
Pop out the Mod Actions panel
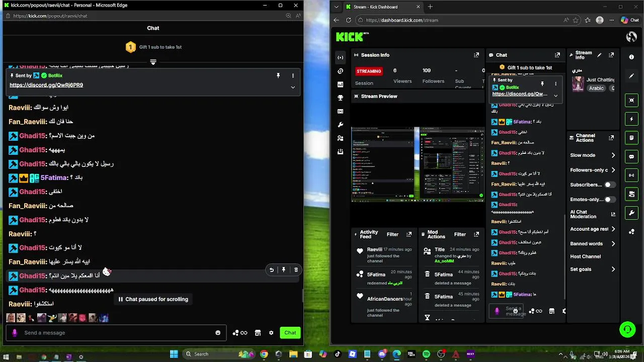pos(476,234)
